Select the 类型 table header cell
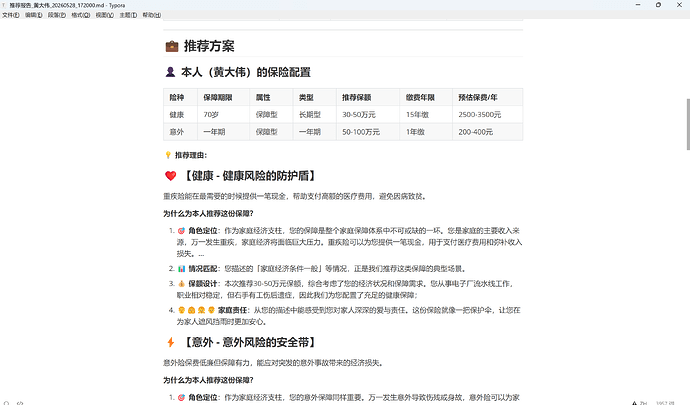Image resolution: width=690 pixels, height=405 pixels. (315, 97)
